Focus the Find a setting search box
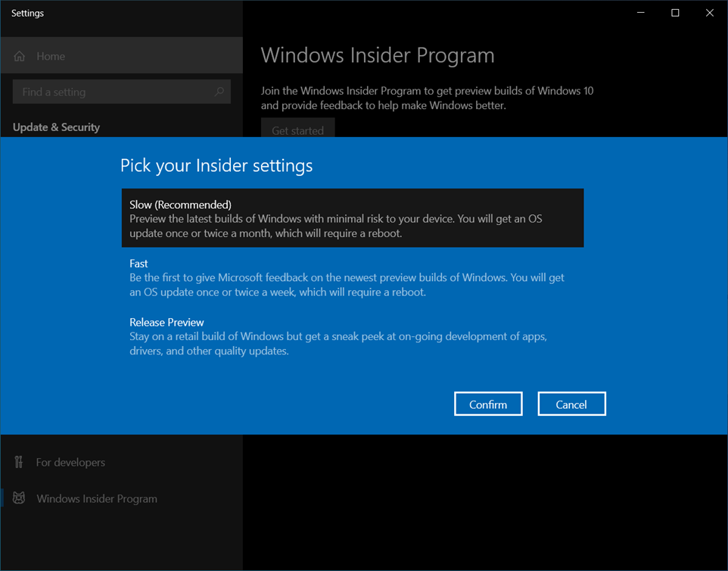This screenshot has height=571, width=728. point(122,92)
